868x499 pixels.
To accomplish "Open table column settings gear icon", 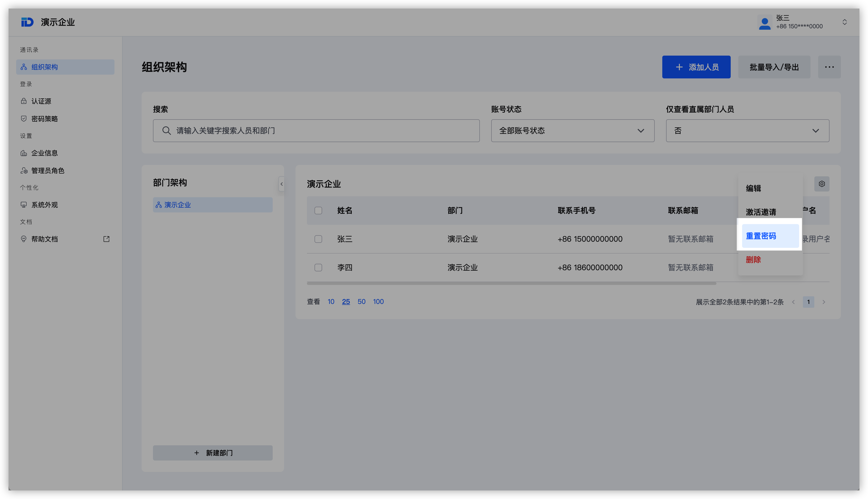I will pos(822,184).
